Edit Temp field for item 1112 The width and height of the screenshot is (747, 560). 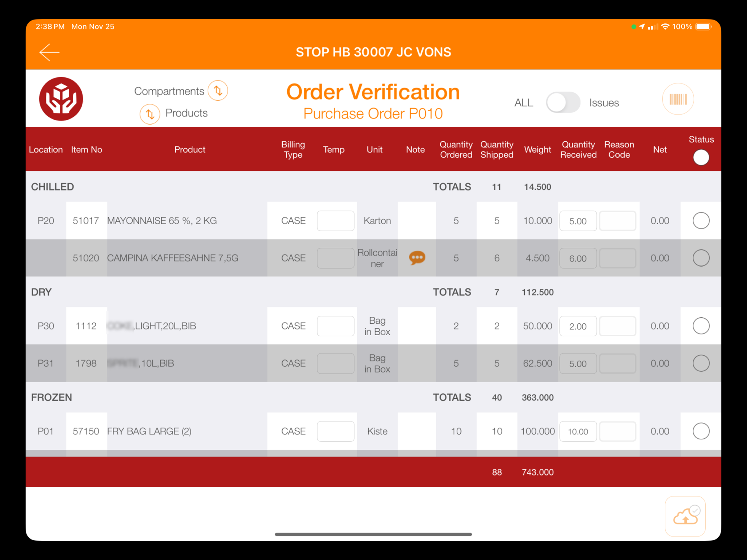click(x=336, y=326)
